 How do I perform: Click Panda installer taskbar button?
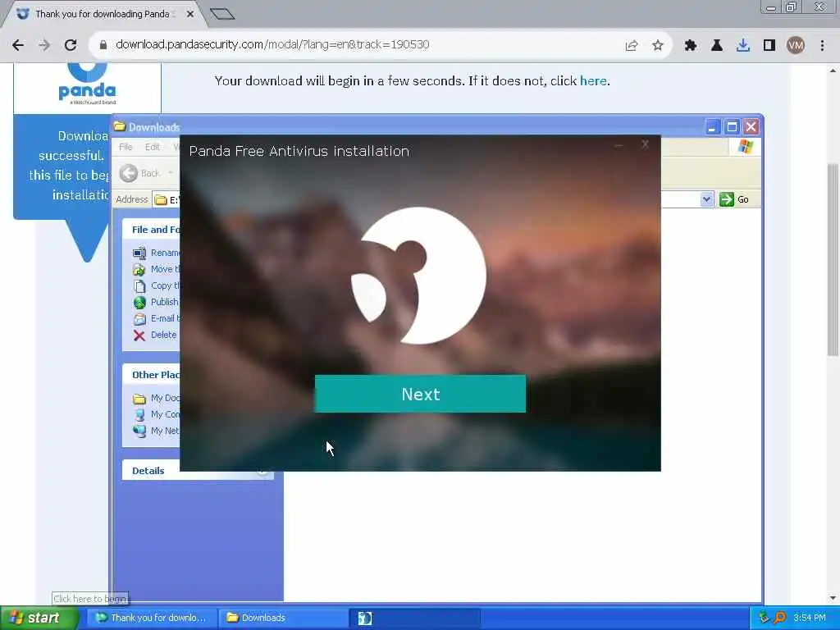[x=414, y=618]
